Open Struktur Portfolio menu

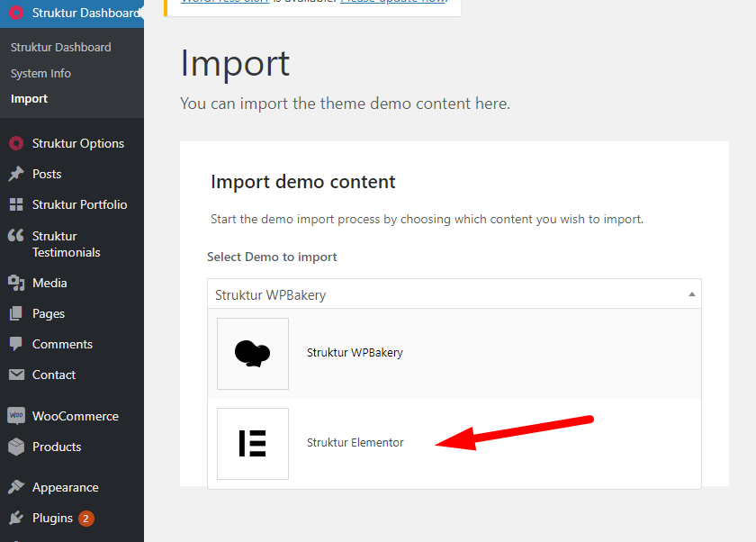(72, 204)
